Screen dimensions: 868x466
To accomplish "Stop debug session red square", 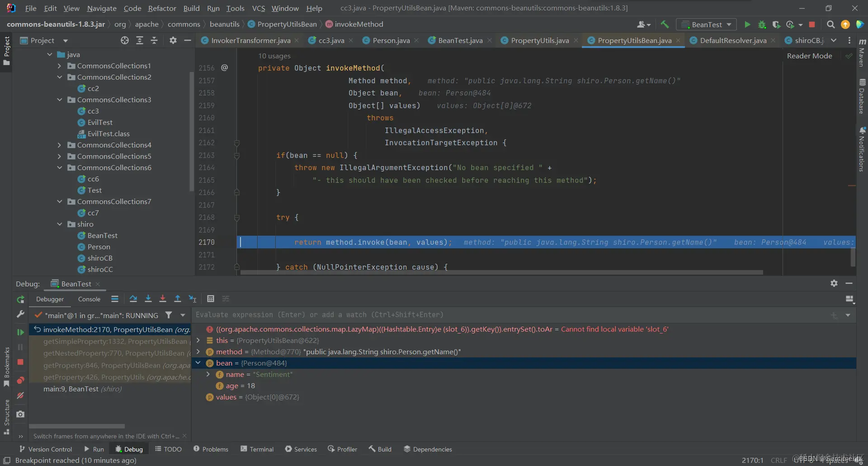I will (x=20, y=362).
